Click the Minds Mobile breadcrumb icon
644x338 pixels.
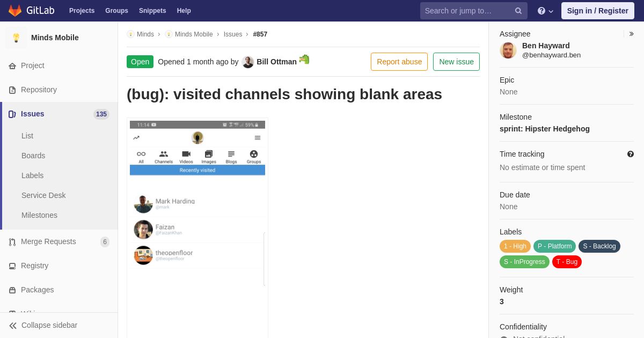point(169,34)
